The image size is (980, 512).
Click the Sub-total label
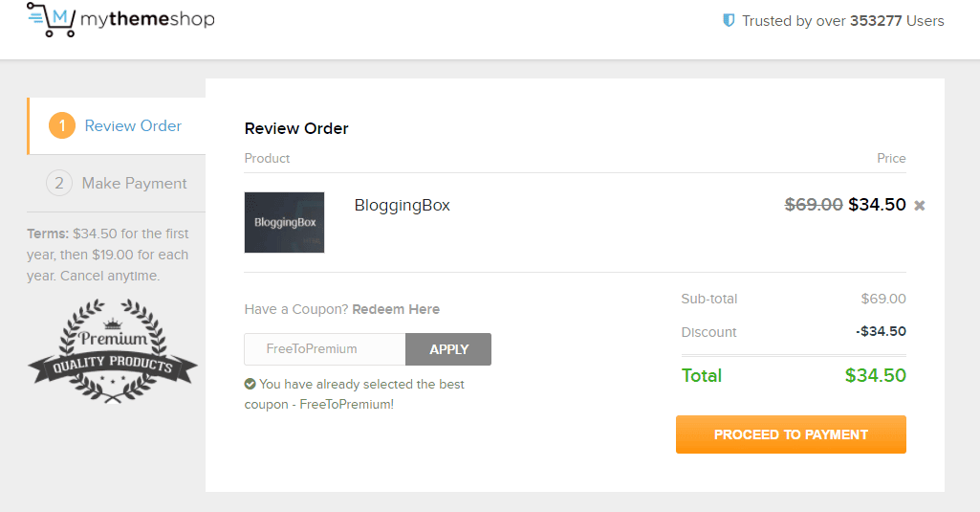709,299
